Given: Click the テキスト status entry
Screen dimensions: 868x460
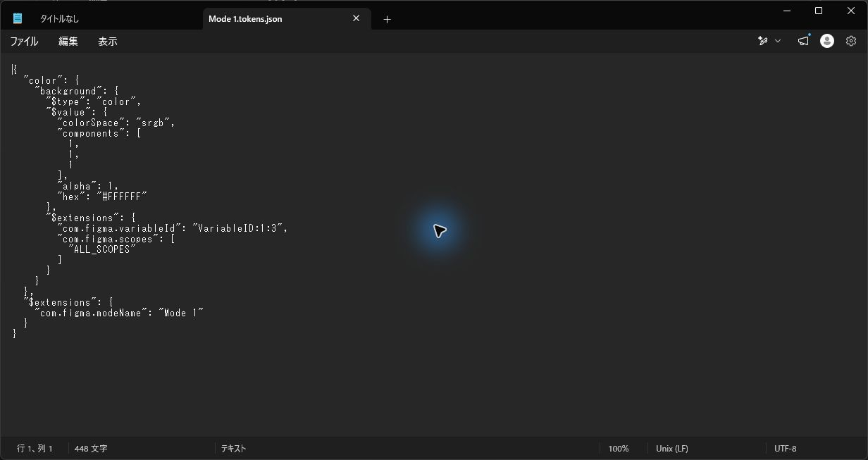Looking at the screenshot, I should [x=234, y=449].
